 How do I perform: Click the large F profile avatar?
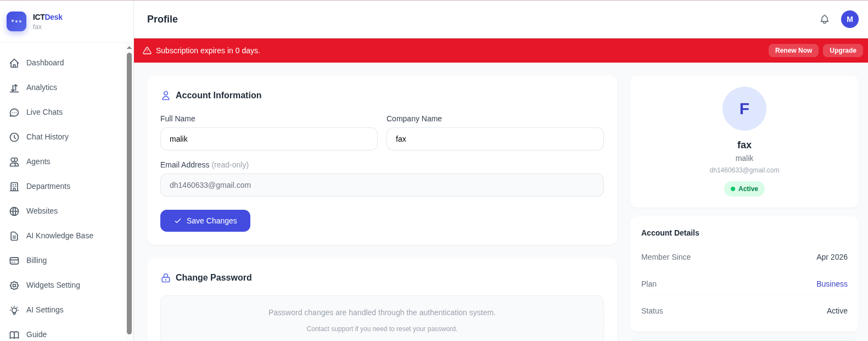coord(744,109)
